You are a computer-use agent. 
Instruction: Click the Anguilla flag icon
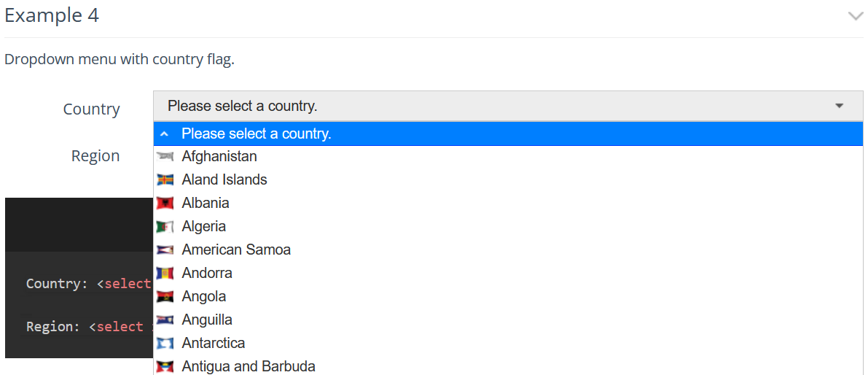tap(165, 320)
